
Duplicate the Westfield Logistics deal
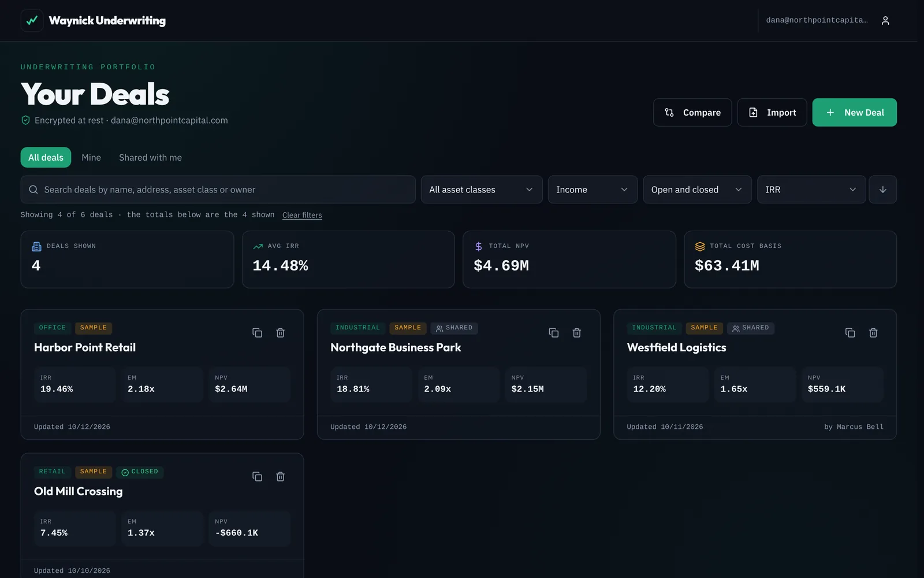pyautogui.click(x=850, y=333)
